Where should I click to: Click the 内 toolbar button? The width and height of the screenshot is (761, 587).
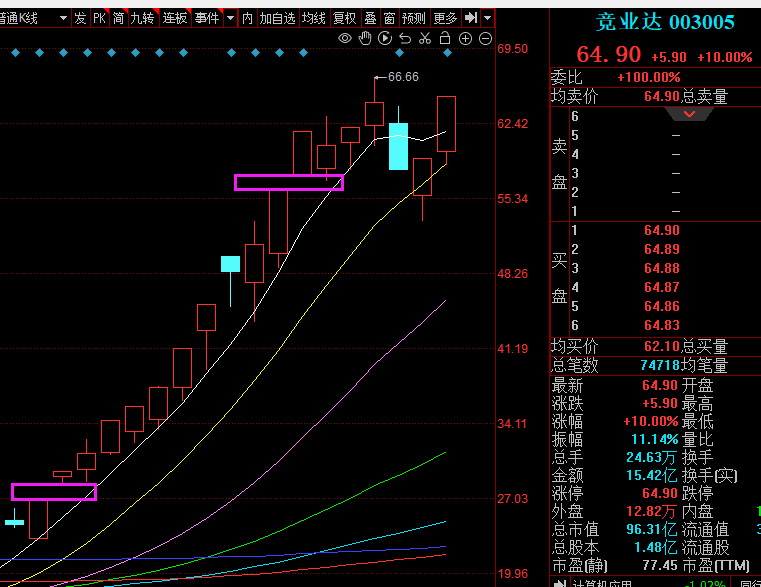[x=248, y=18]
